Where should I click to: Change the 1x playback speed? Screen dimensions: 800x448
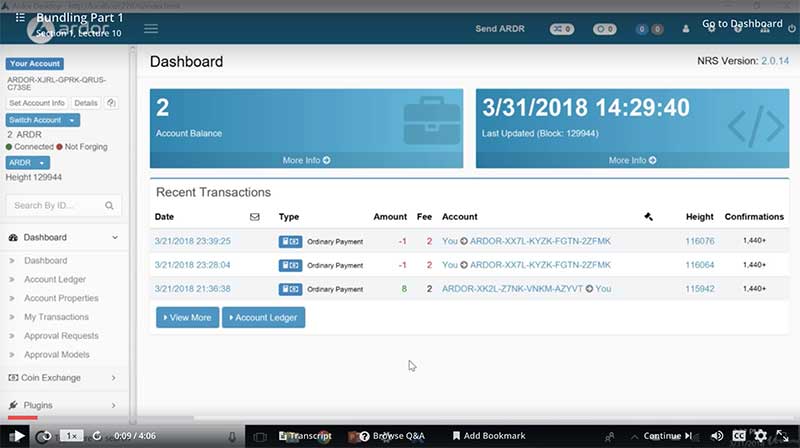pos(71,436)
